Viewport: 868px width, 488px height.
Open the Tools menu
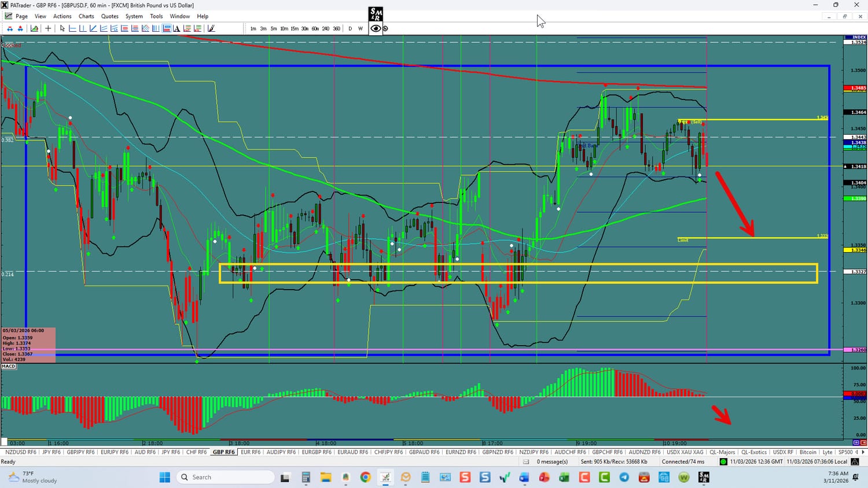[x=156, y=16]
